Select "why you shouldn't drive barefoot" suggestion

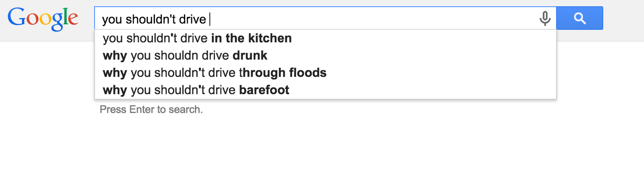[196, 90]
